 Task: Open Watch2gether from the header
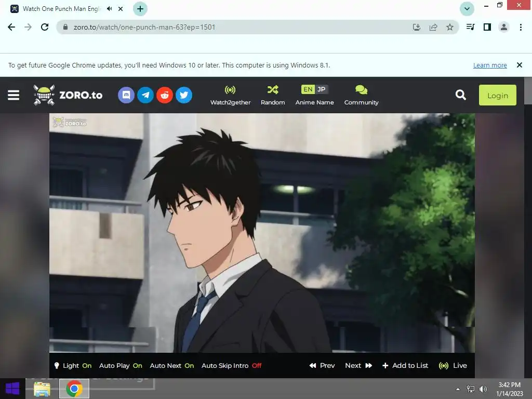[x=230, y=96]
